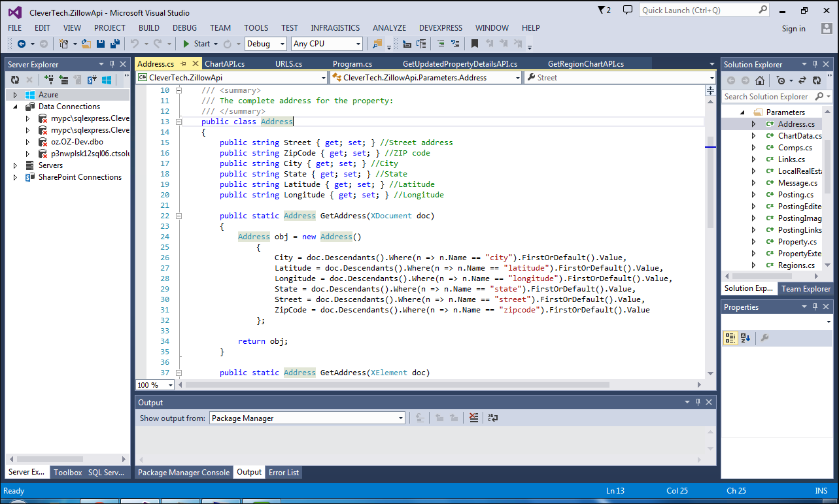Open the Debug configuration dropdown
Image resolution: width=839 pixels, height=504 pixels.
282,44
